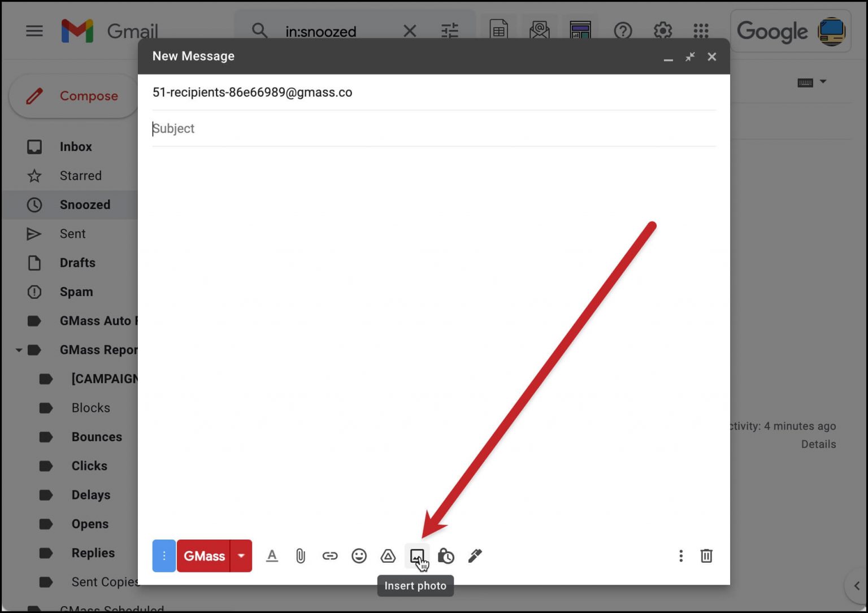Open the GMass settings dropdown arrow

pyautogui.click(x=241, y=556)
